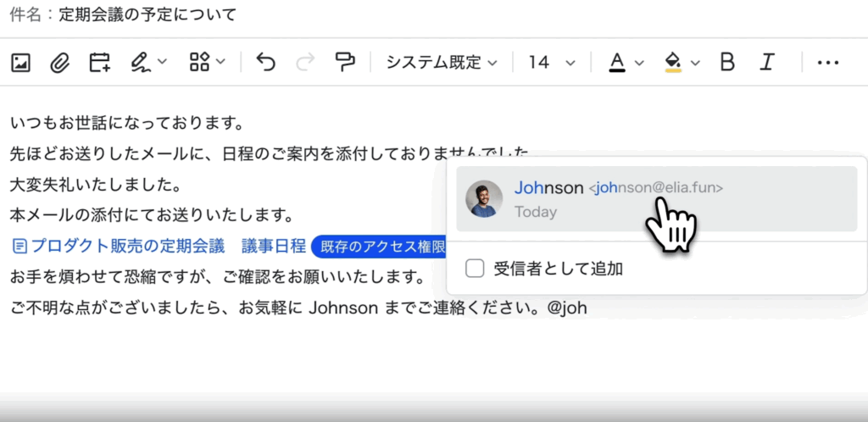This screenshot has height=422, width=868.
Task: Open the プロダクト販売の定期会議 議事日程 document link
Action: click(x=159, y=247)
